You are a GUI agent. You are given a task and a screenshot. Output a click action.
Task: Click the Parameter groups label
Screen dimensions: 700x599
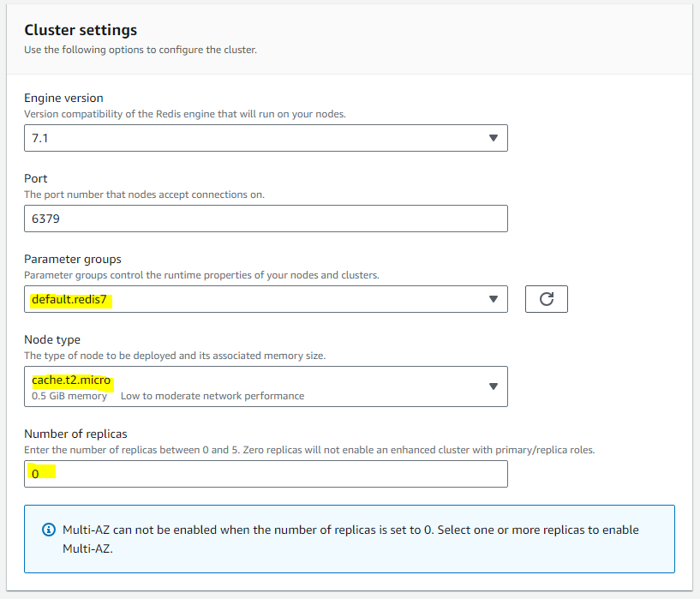[73, 260]
